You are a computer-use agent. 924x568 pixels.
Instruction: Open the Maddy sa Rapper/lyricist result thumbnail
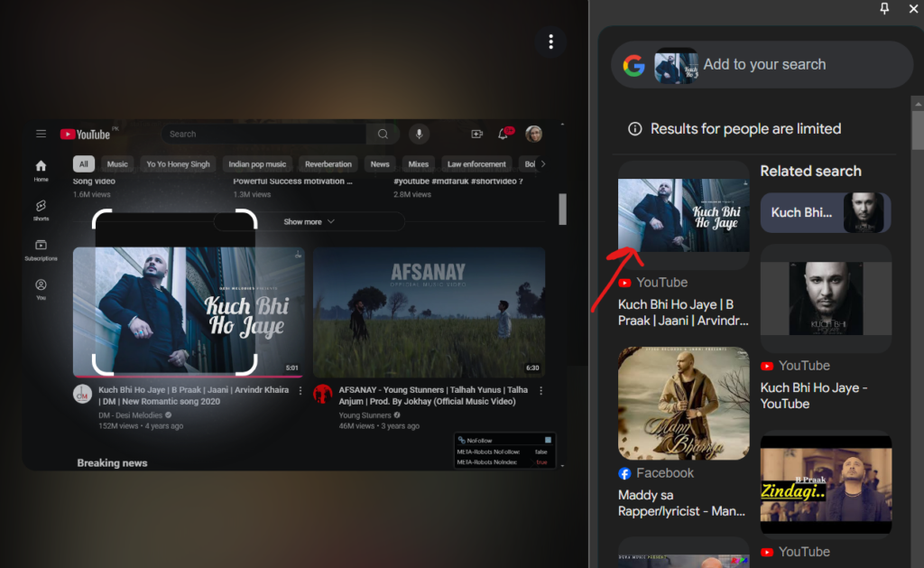(684, 404)
